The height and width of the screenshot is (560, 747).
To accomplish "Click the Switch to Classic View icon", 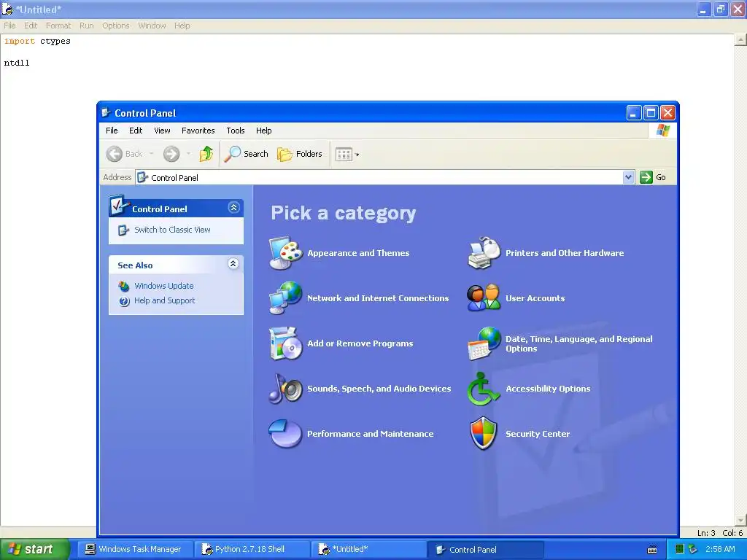I will 123,230.
